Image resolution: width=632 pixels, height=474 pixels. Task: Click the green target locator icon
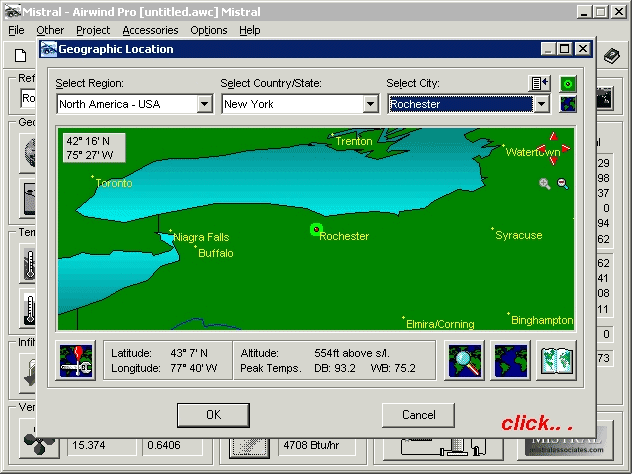point(568,84)
